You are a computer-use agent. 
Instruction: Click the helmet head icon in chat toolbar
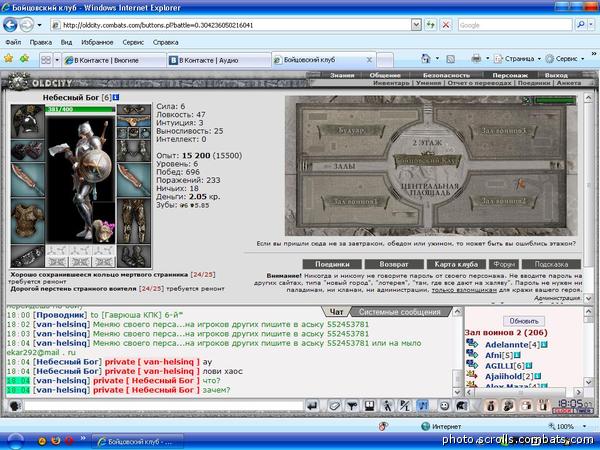pyautogui.click(x=461, y=406)
